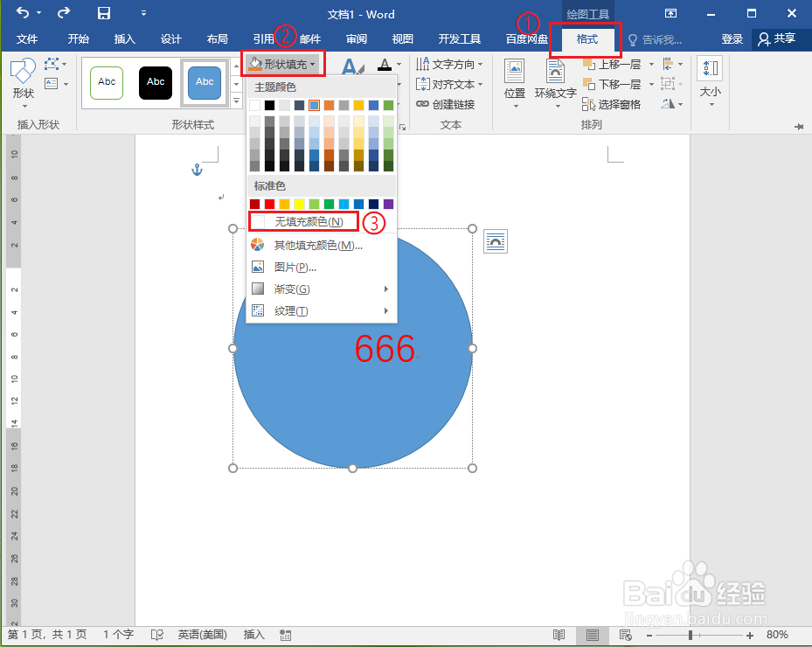Image resolution: width=812 pixels, height=647 pixels.
Task: Click the macro recording status icon
Action: tap(285, 635)
